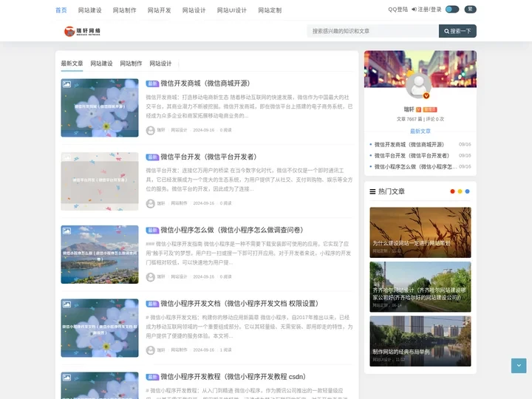Click the 最新 badge on 微信平台开发 title
Screen dimensions: 532x399
pyautogui.click(x=152, y=157)
